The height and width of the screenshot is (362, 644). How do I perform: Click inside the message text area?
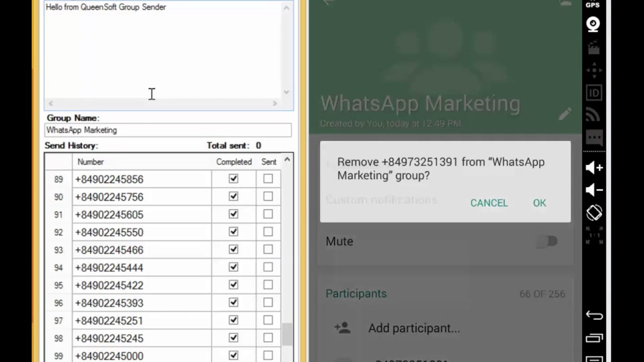163,50
